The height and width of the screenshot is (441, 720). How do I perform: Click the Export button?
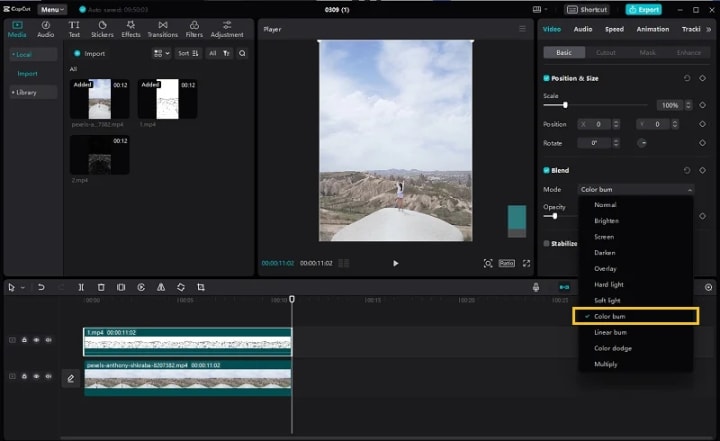pyautogui.click(x=643, y=9)
